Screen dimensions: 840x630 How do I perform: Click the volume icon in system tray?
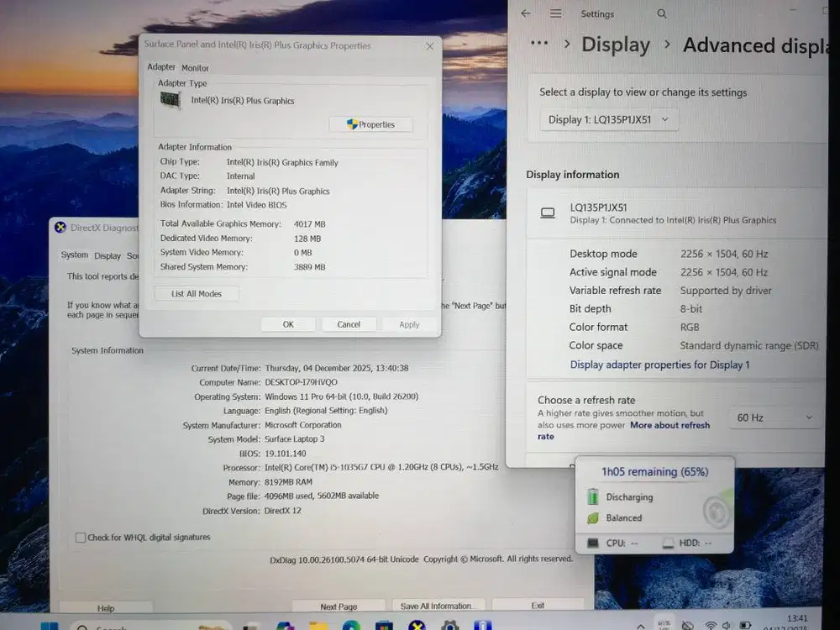[x=728, y=626]
